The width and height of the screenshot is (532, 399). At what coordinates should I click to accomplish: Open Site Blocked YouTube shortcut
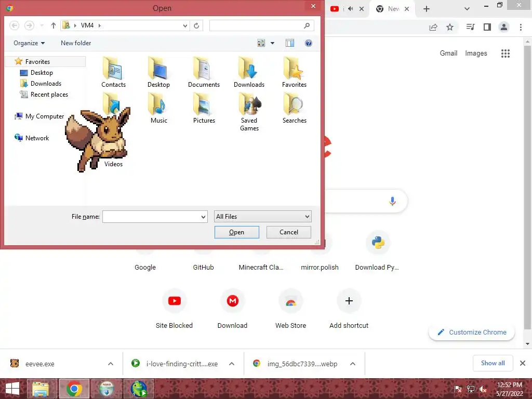click(175, 309)
